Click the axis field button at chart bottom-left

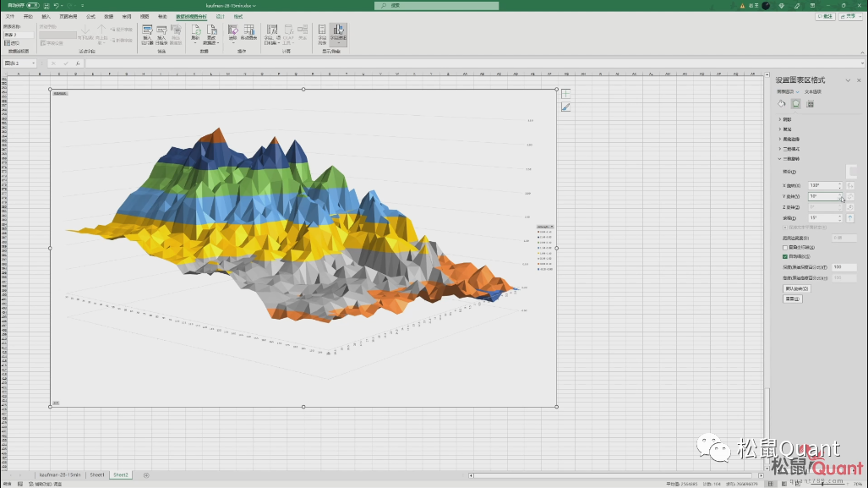click(56, 403)
